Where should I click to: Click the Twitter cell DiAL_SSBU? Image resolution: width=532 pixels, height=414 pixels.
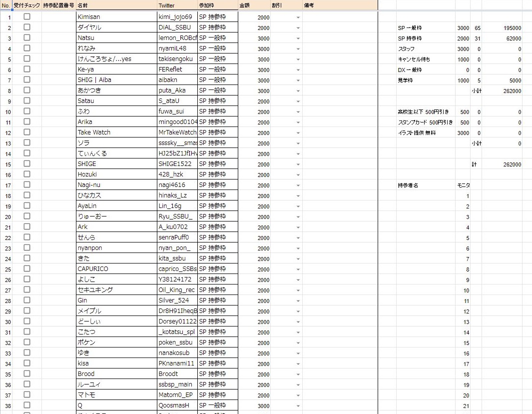[177, 27]
